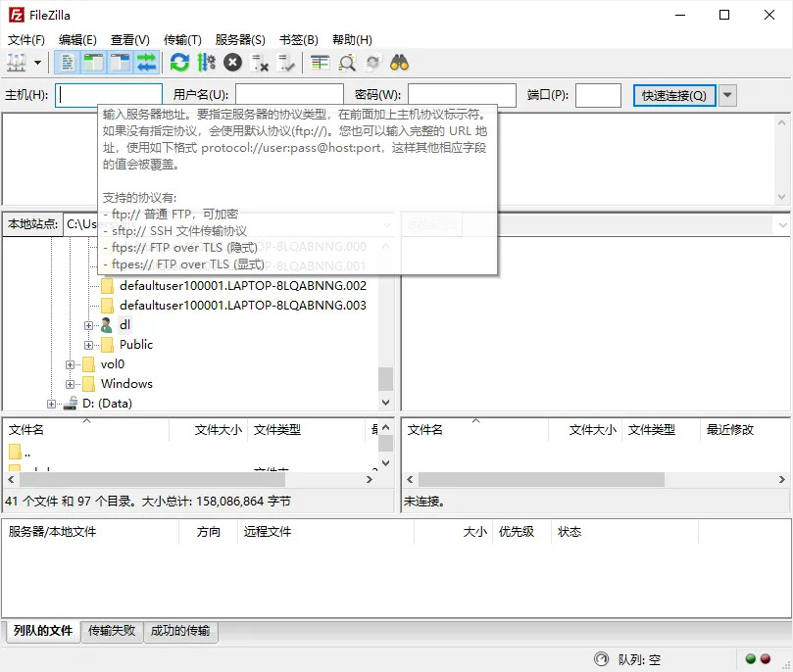Screen dimensions: 793x672
Task: Open the 传输(T) menu
Action: 182,39
